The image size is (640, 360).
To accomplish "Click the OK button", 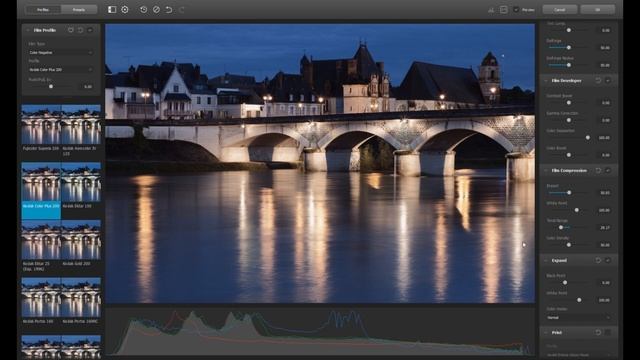I will pyautogui.click(x=598, y=9).
